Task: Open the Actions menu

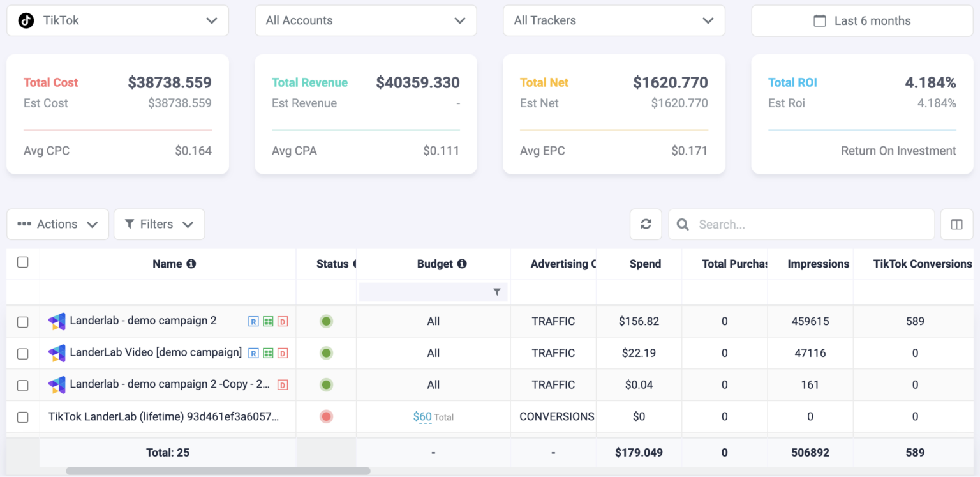Action: (x=57, y=224)
